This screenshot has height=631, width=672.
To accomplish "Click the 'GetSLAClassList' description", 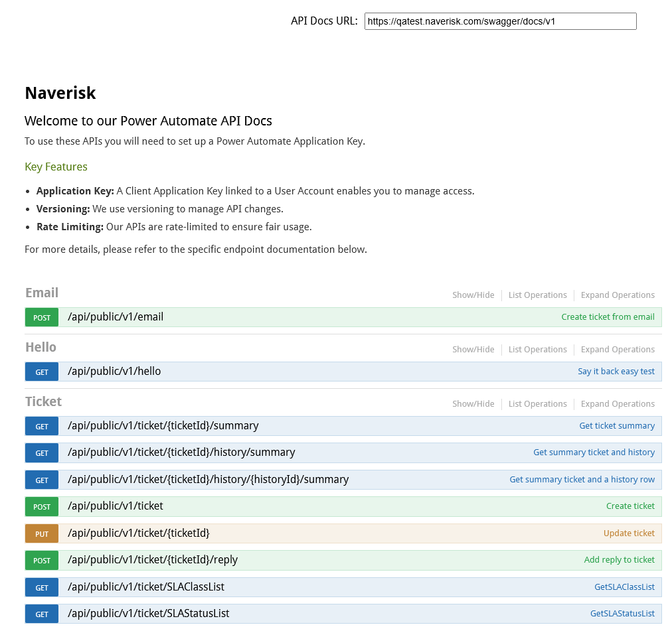I will 624,587.
